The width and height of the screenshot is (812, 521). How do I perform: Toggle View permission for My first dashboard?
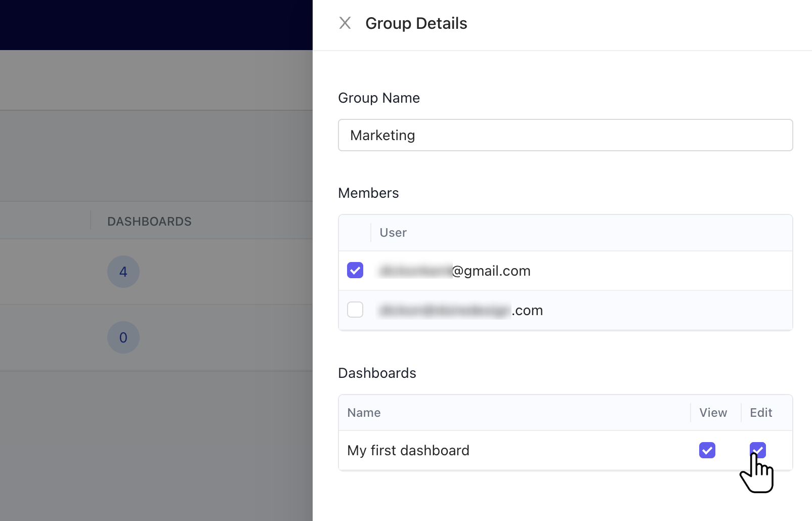[x=707, y=450]
